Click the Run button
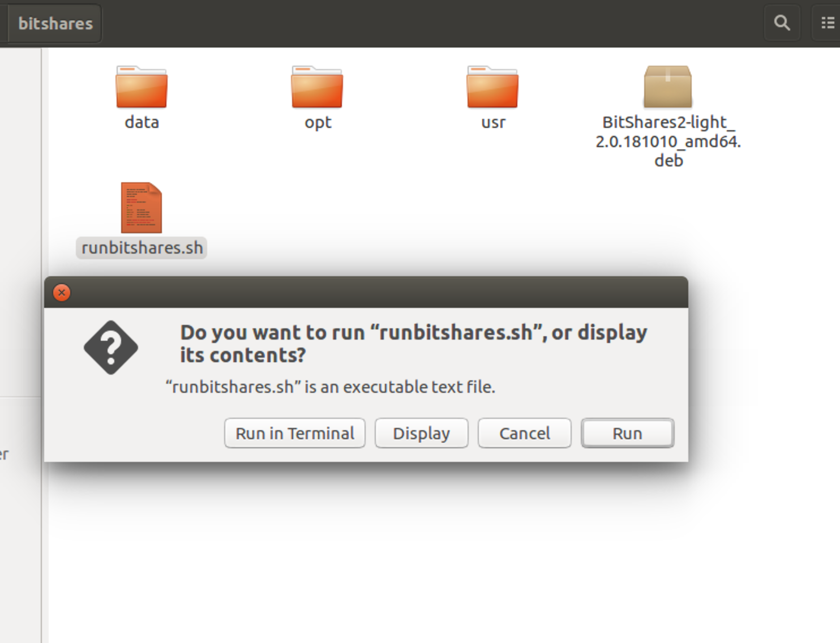840x643 pixels. (628, 434)
